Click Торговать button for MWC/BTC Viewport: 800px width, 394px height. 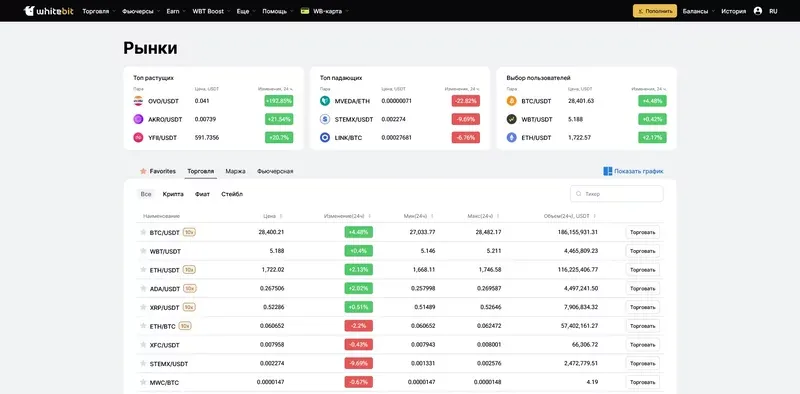point(642,382)
